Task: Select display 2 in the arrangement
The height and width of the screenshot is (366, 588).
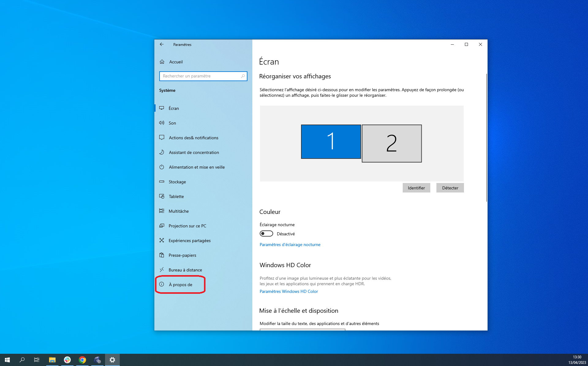Action: point(391,143)
